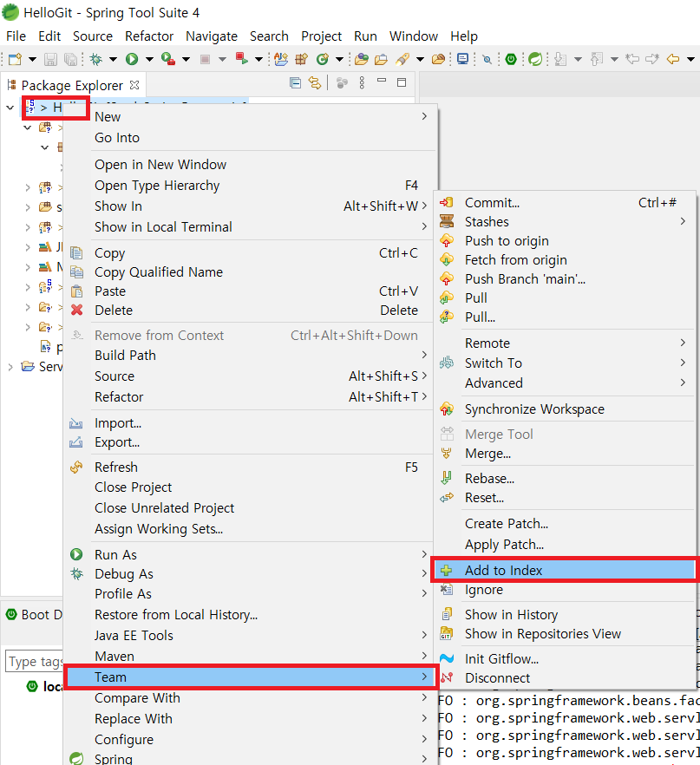Select Create Patch...
Viewport: 700px width, 765px height.
(x=565, y=524)
